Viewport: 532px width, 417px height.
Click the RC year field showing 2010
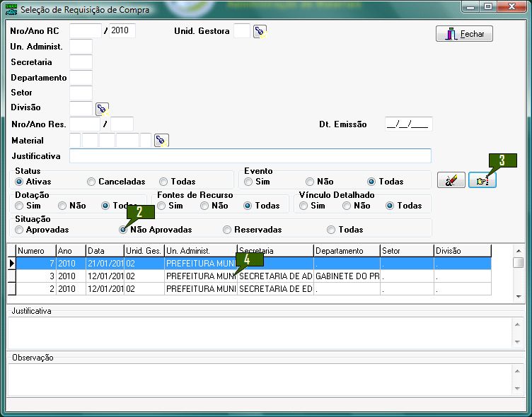(x=122, y=31)
